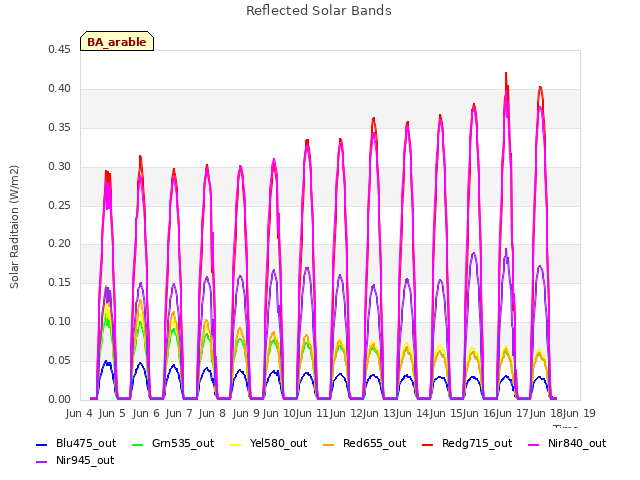Click the Nir840_out legend entry
Image resolution: width=640 pixels, height=480 pixels.
567,444
